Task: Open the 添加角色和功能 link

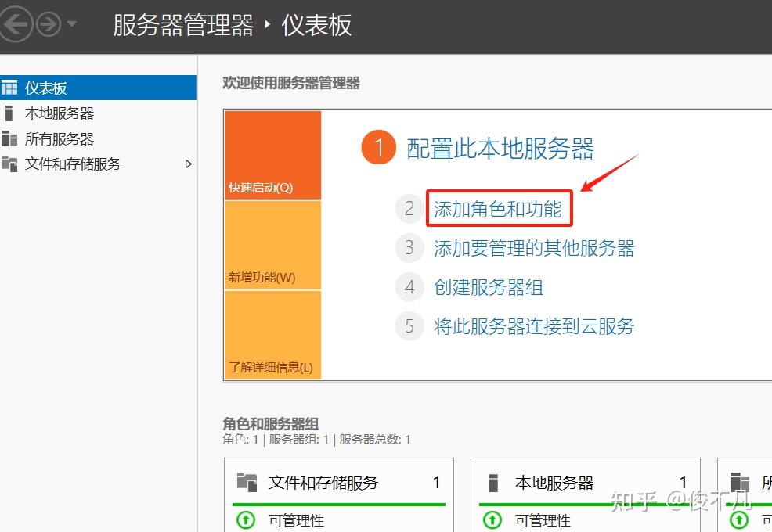Action: click(x=497, y=209)
